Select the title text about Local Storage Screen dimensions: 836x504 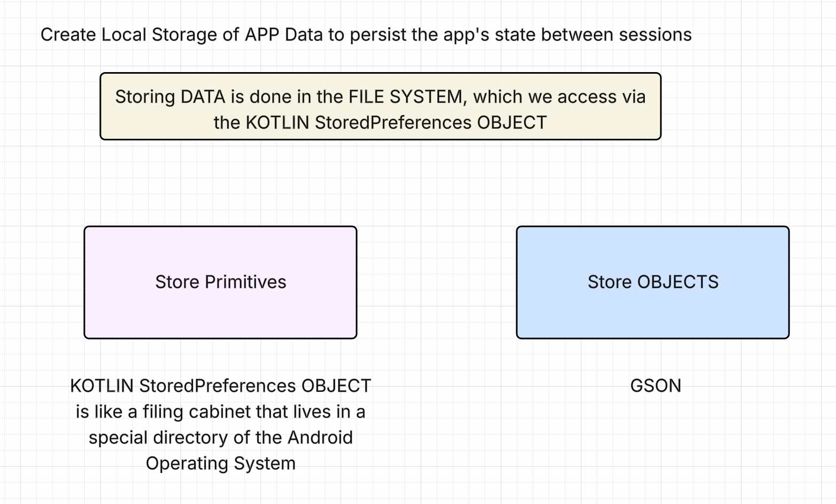click(x=366, y=35)
